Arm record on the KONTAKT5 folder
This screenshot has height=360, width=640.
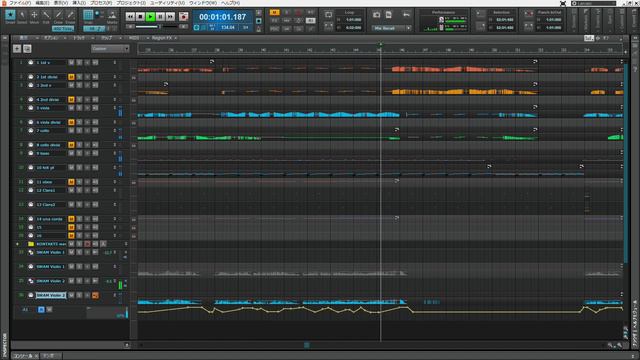pos(87,244)
